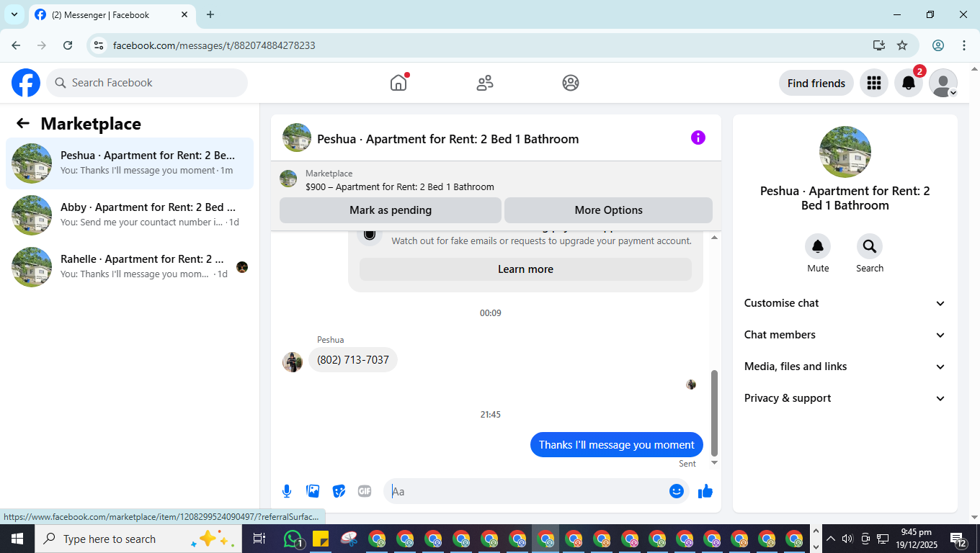Open the Home feed icon
This screenshot has width=980, height=553.
coord(398,83)
